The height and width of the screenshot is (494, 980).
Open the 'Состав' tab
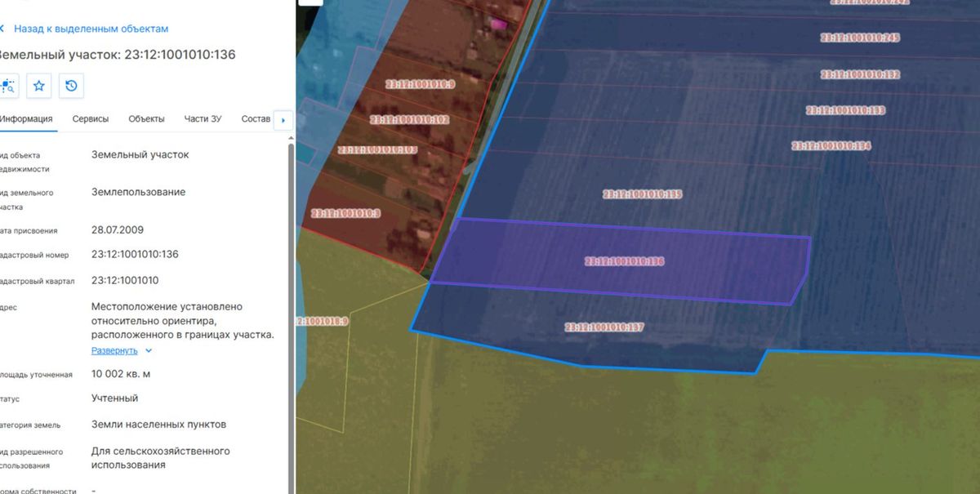pyautogui.click(x=256, y=119)
